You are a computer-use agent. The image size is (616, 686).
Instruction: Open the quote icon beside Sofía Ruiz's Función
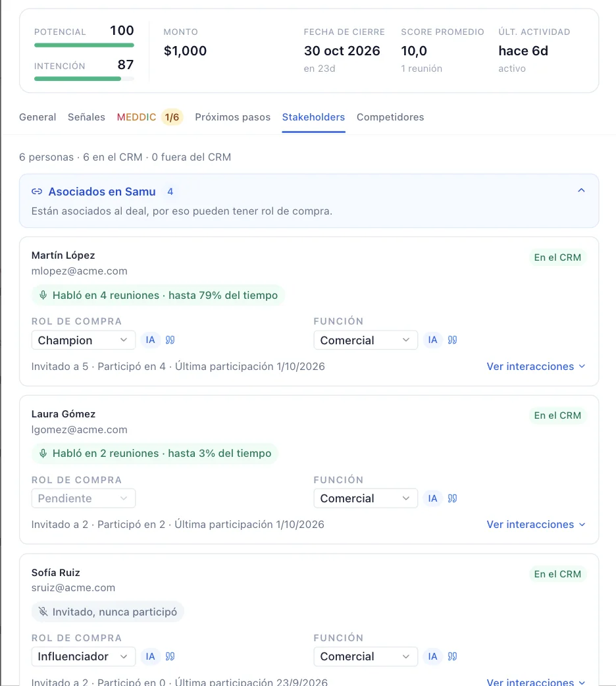(x=452, y=656)
